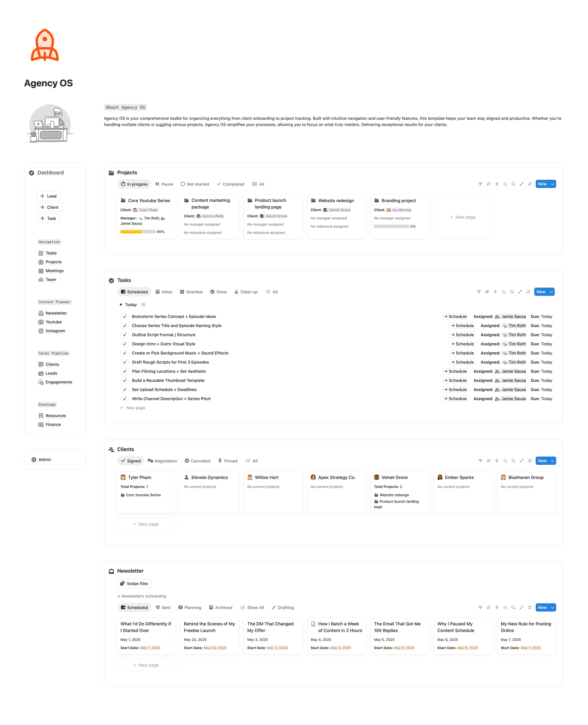Click the Instagram icon in Content Planner
The width and height of the screenshot is (588, 725).
[41, 331]
